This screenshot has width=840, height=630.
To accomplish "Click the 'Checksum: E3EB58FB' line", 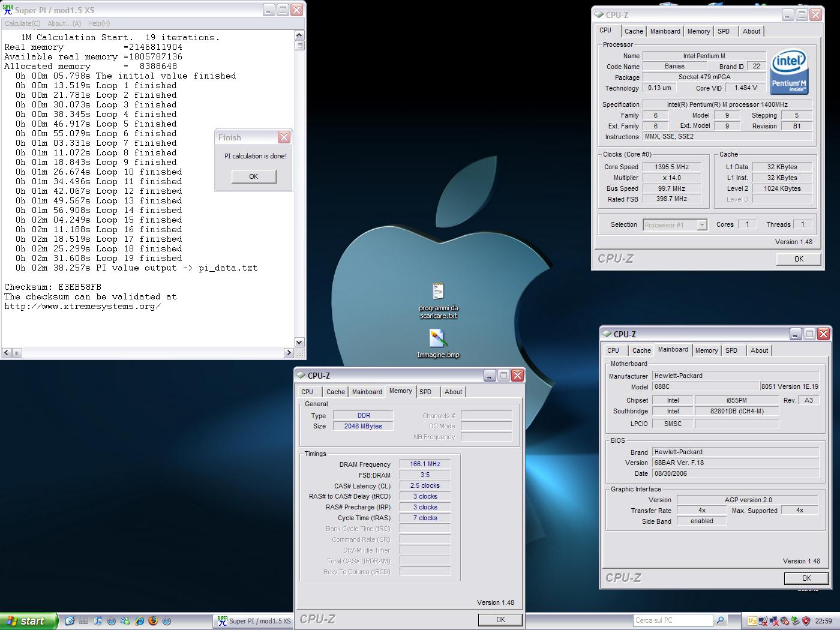I will [53, 287].
